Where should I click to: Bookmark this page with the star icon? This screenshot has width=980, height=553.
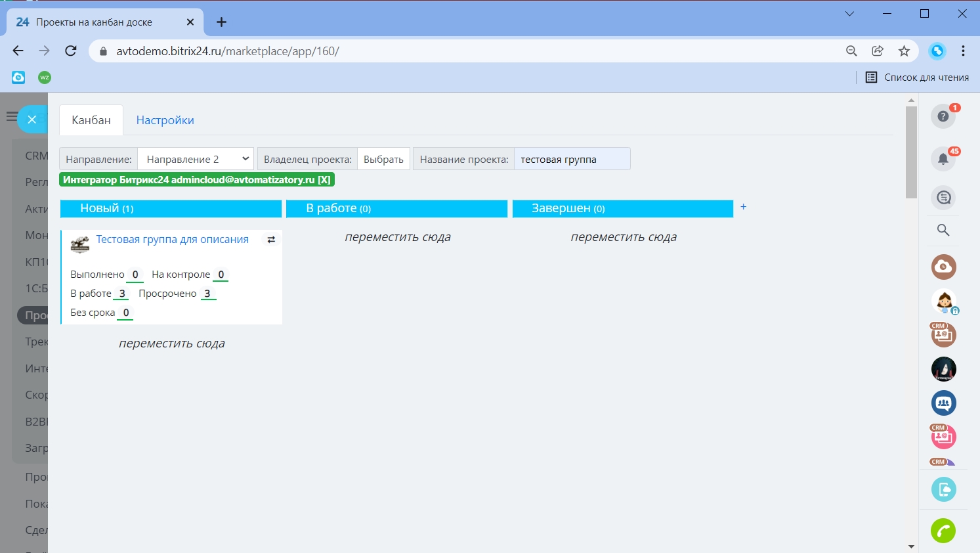click(x=904, y=51)
